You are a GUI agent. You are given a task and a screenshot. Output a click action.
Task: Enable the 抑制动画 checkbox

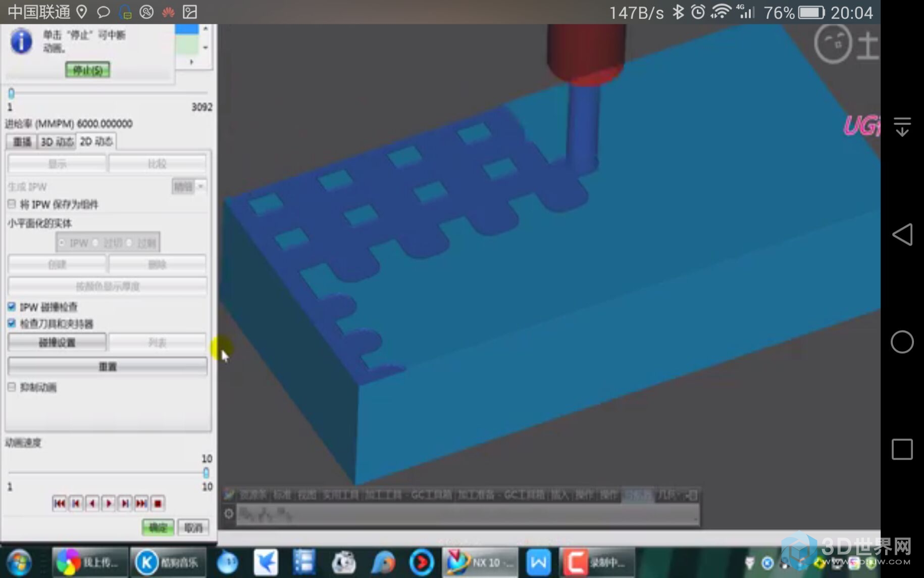coord(12,387)
